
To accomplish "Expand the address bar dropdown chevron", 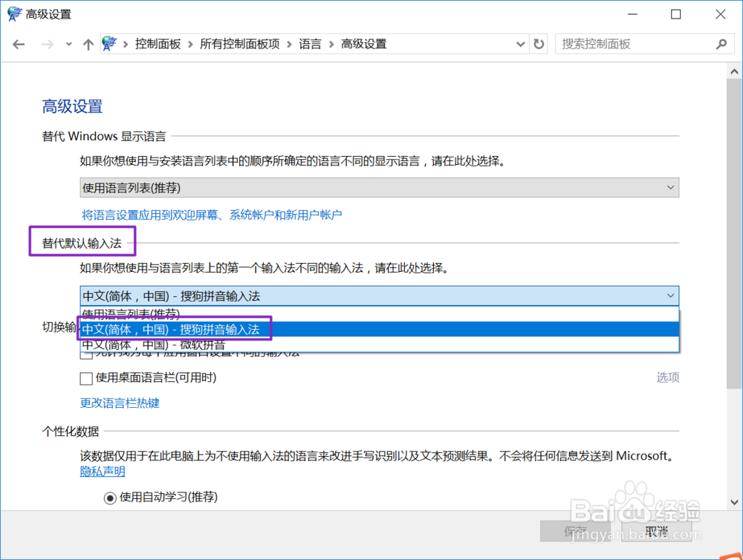I will tap(521, 44).
